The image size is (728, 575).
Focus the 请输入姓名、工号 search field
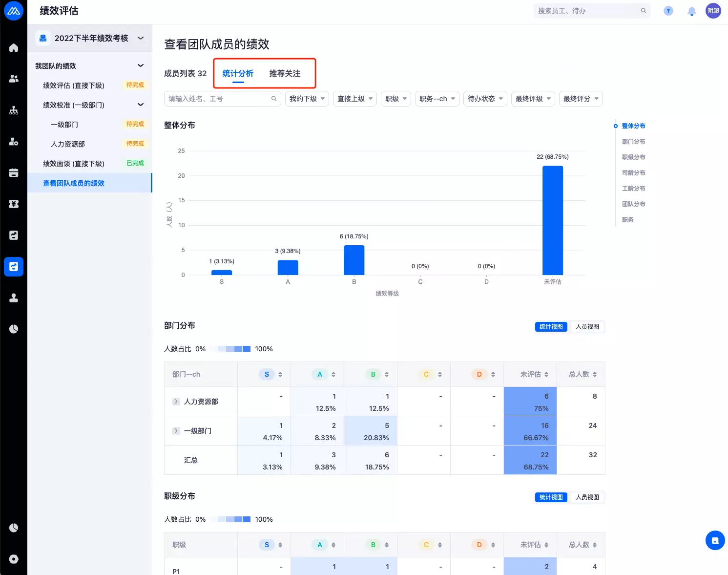tap(223, 99)
